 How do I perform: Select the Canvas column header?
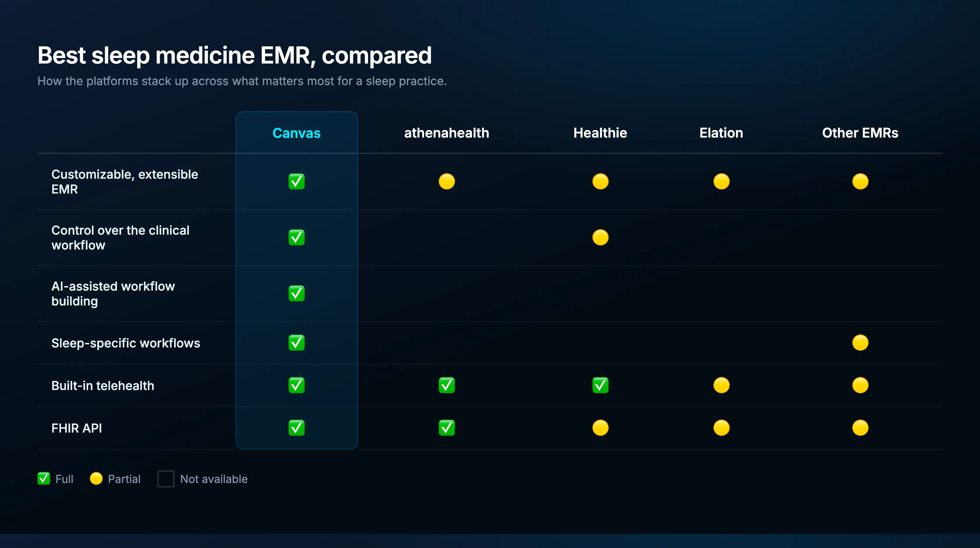pos(297,133)
